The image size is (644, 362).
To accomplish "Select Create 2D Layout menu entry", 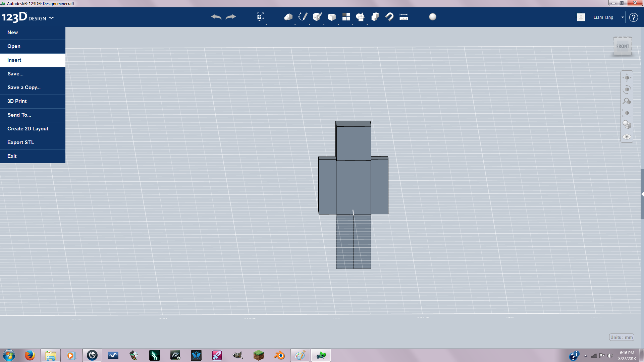I will point(33,129).
